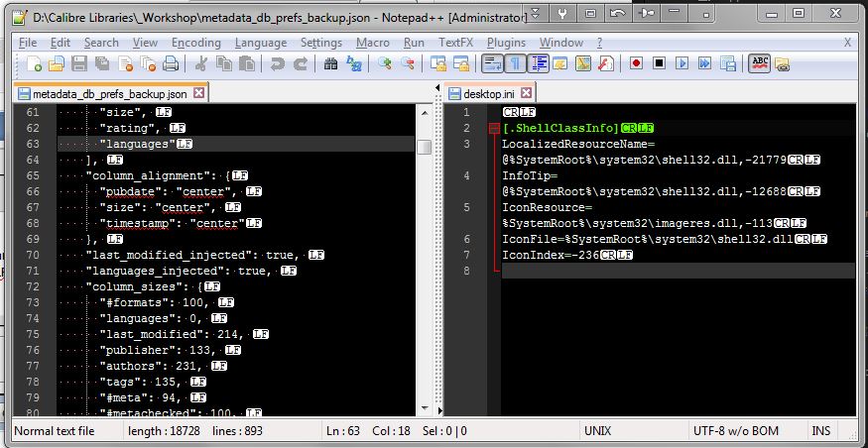Click the Paste clipboard icon

(x=246, y=64)
